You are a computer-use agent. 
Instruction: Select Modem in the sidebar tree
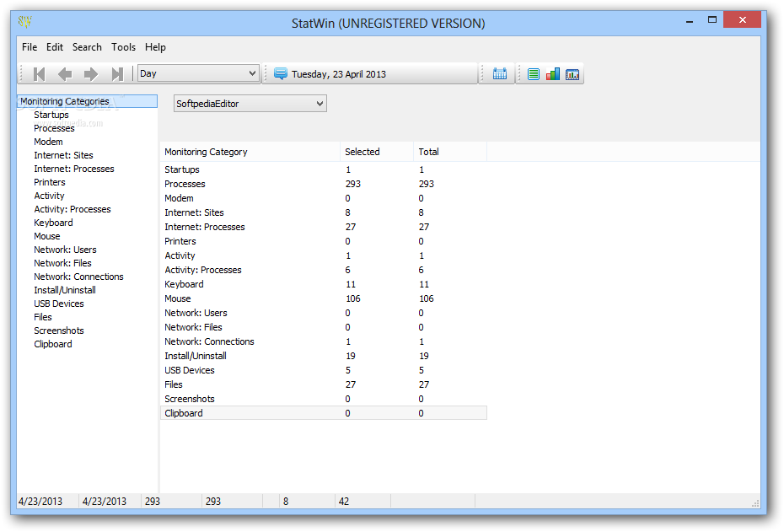[48, 142]
